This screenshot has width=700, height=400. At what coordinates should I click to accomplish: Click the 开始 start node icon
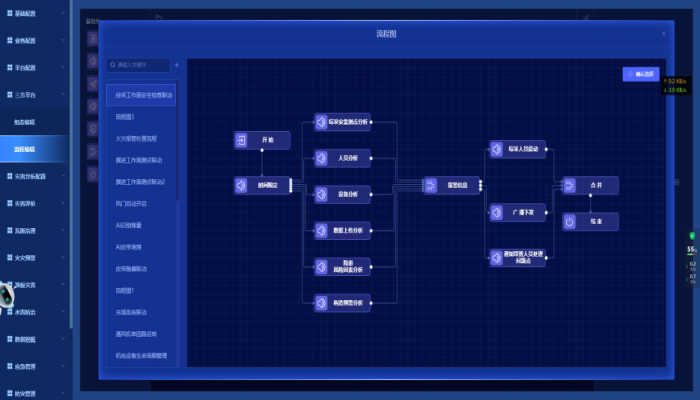point(242,140)
